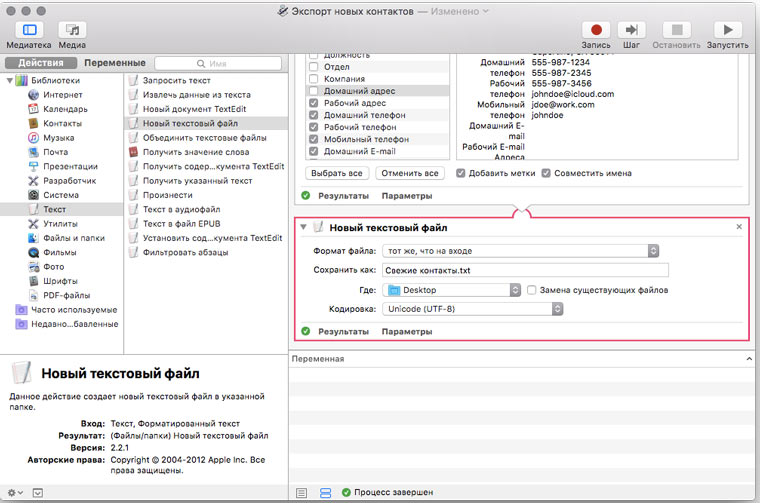The height and width of the screenshot is (503, 760).
Task: Enable Замена существующих файлов checkbox
Action: [532, 290]
